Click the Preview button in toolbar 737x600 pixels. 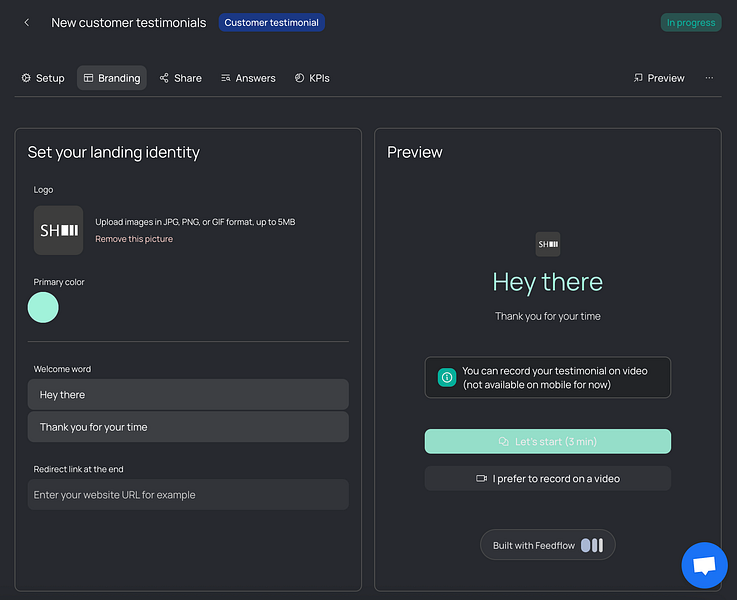pos(659,78)
